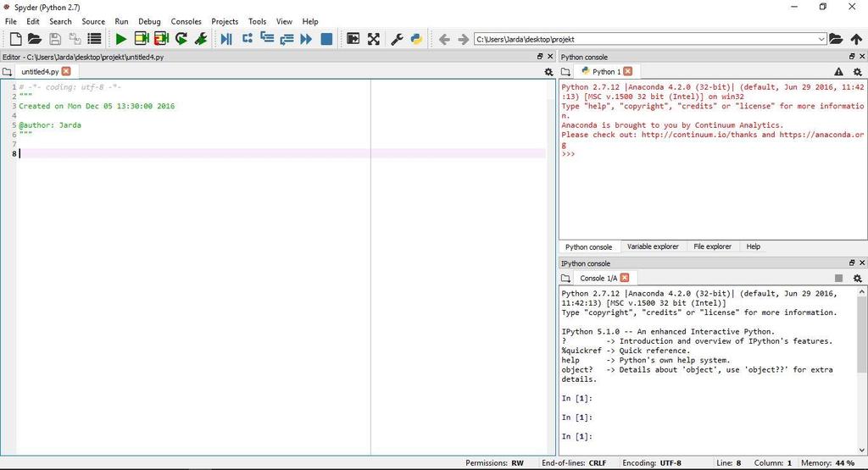868x470 pixels.
Task: Open the file list management icon
Action: tap(95, 39)
